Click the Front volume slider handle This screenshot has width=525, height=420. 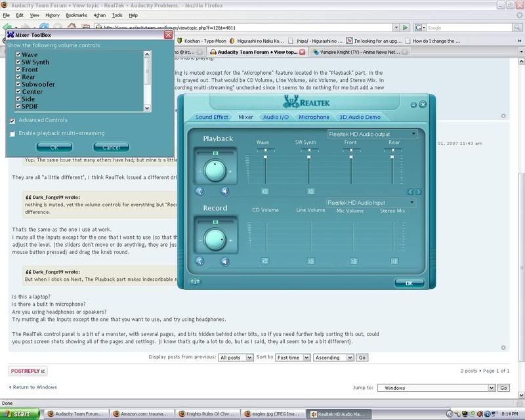point(351,150)
